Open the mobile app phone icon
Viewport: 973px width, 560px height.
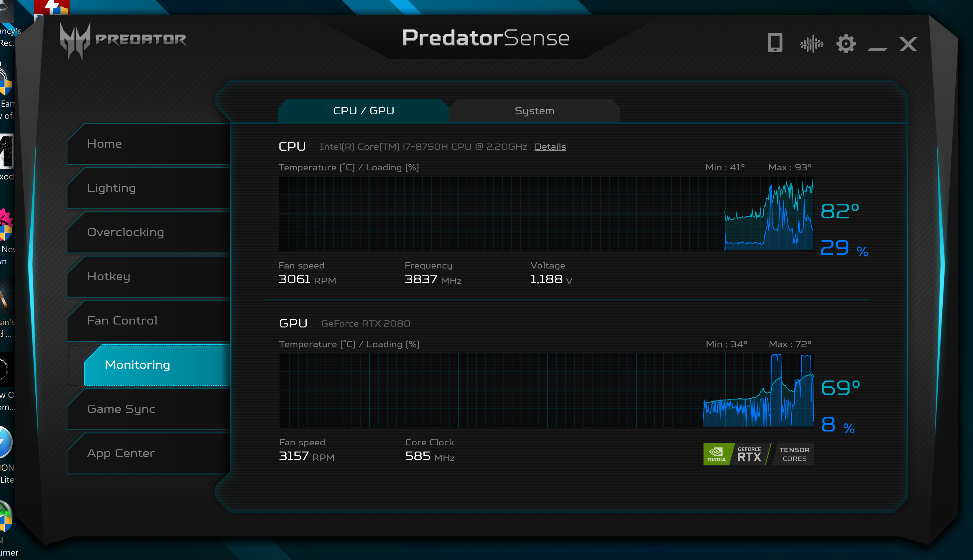click(x=775, y=43)
